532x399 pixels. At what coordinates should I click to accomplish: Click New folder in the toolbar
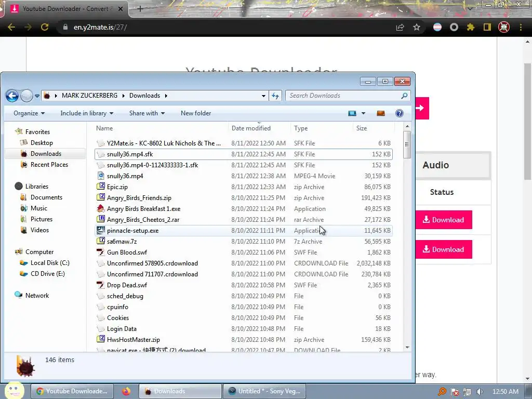pos(196,113)
